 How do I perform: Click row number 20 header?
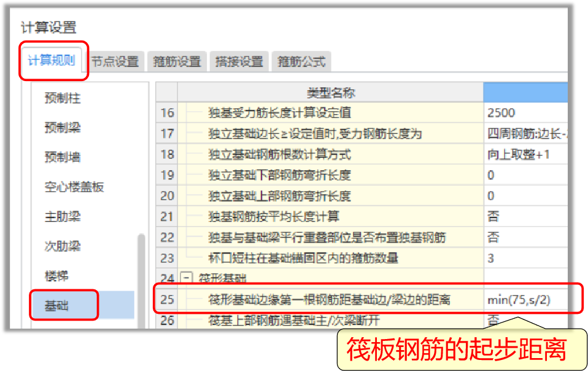(x=167, y=195)
